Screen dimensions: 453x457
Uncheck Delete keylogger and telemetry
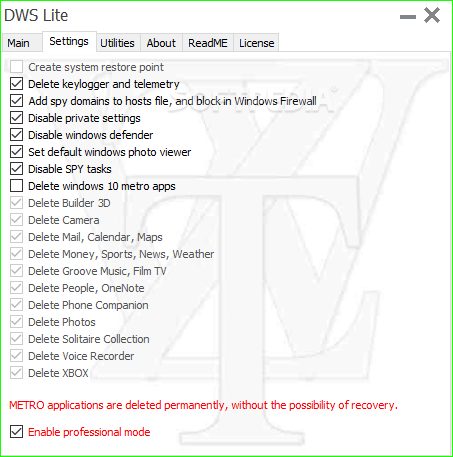(x=16, y=84)
